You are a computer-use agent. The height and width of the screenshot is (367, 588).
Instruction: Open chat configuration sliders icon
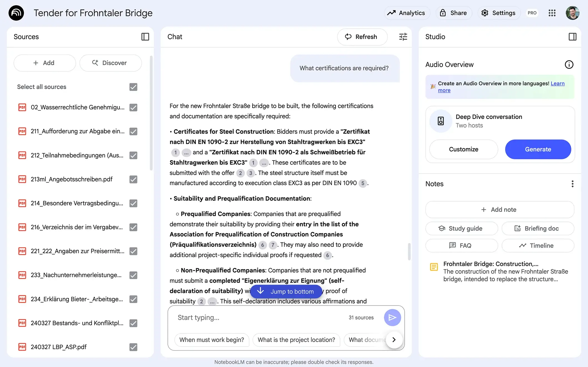403,37
